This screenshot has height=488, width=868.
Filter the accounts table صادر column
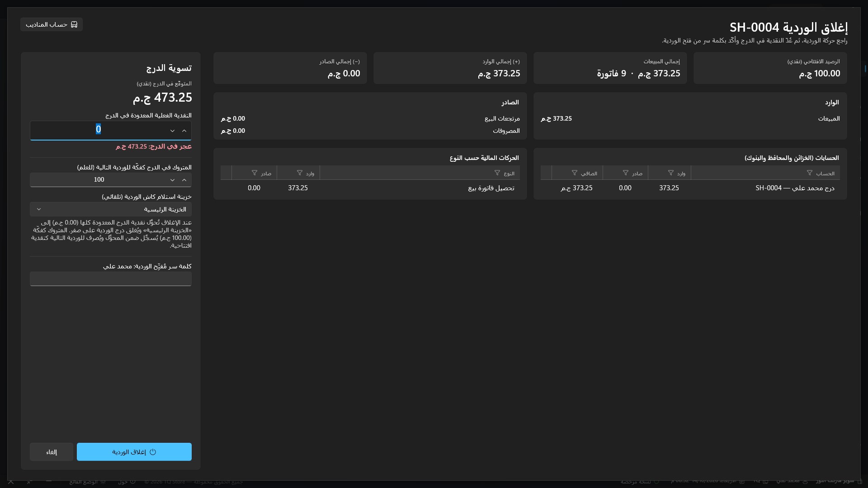625,173
